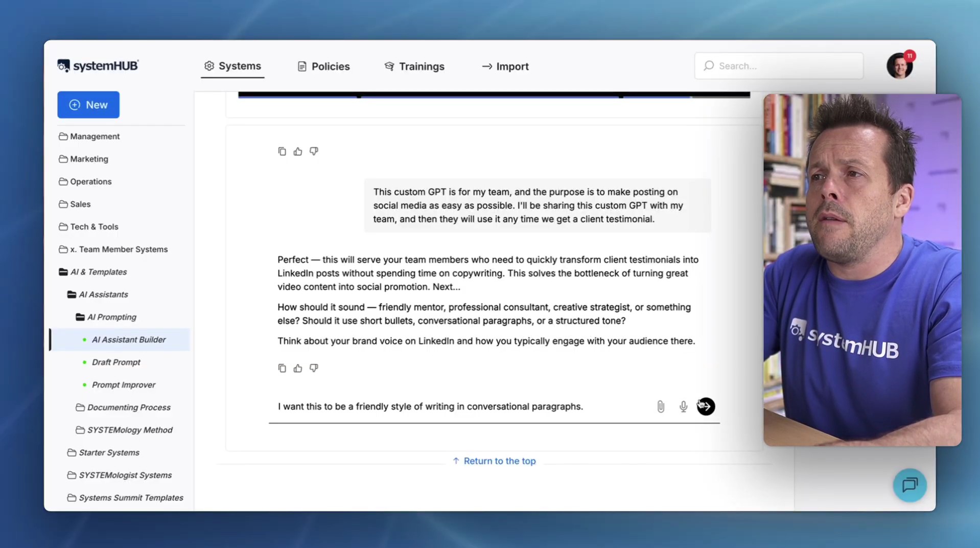Copy the latest assistant response
The image size is (980, 548).
282,368
